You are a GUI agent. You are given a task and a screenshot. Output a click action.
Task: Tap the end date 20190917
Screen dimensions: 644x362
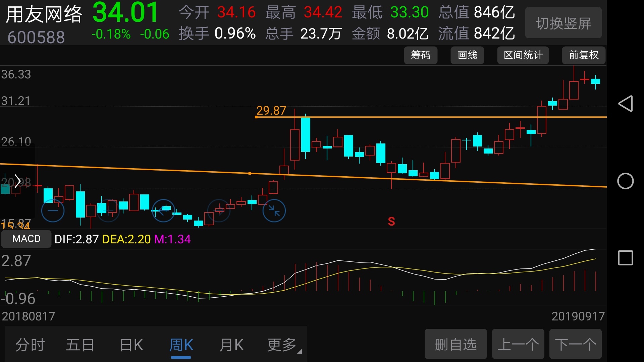click(578, 316)
